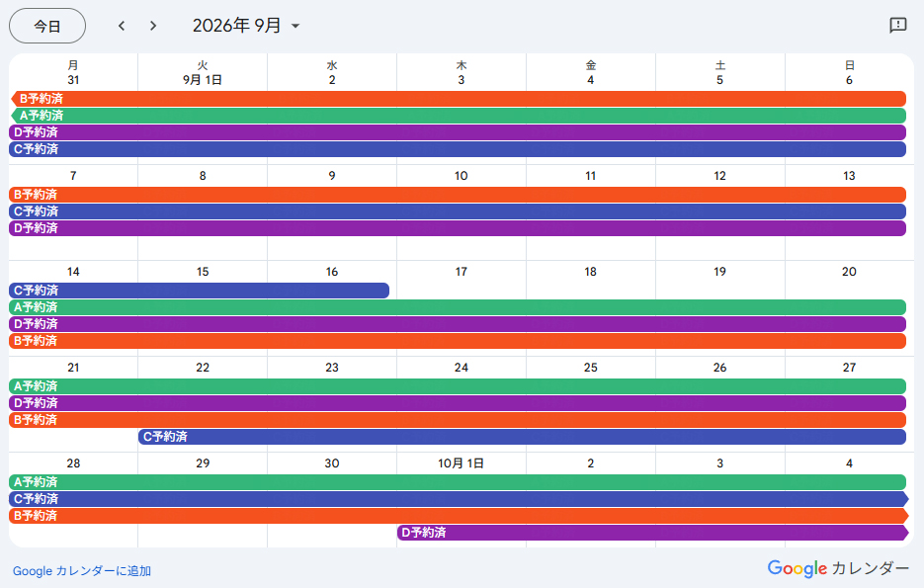Open B予約済 event in the week of 31
The height and width of the screenshot is (588, 924).
(459, 99)
